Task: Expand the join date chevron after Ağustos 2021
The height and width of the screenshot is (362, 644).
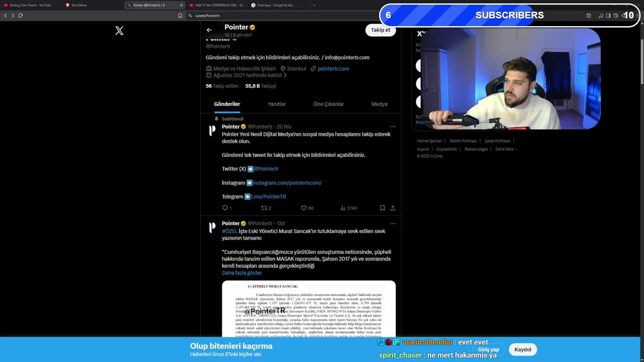Action: pyautogui.click(x=285, y=75)
